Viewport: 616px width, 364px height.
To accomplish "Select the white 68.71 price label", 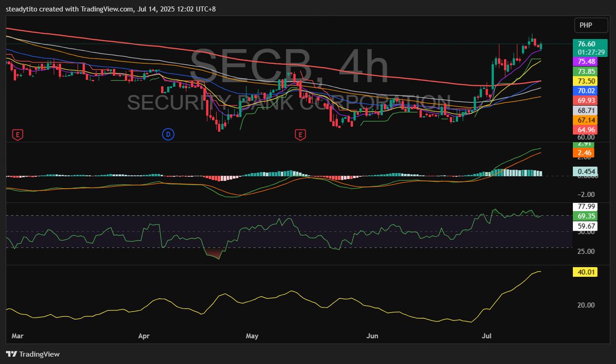I will pyautogui.click(x=586, y=110).
